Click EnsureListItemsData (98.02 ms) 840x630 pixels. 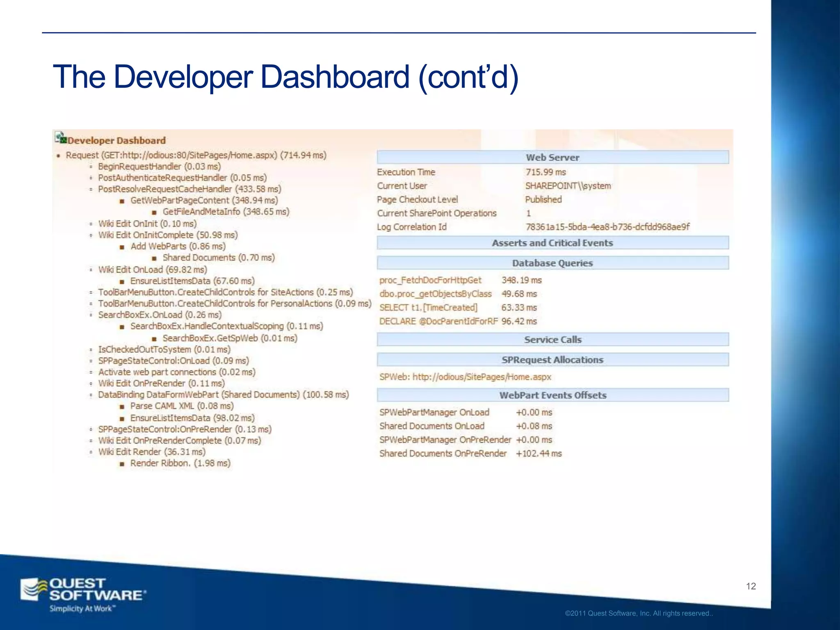pyautogui.click(x=192, y=418)
